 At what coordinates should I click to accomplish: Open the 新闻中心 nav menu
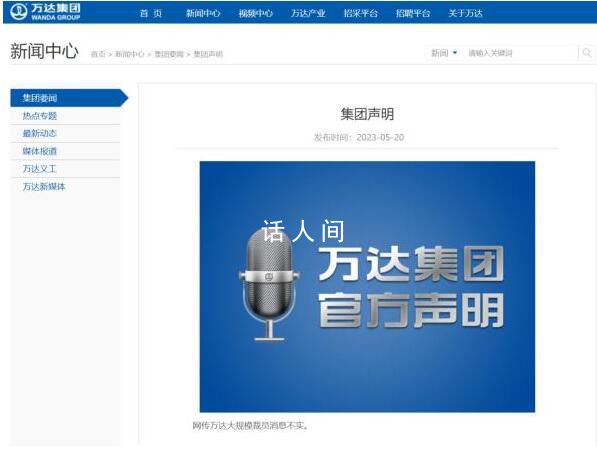203,13
